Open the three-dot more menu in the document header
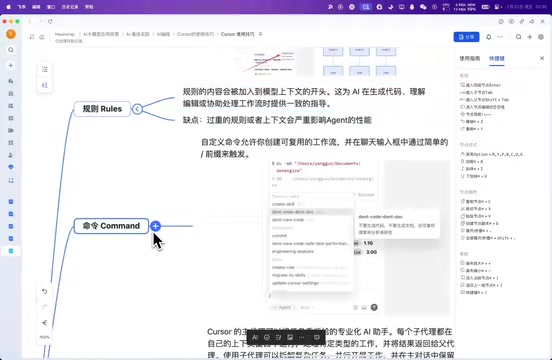This screenshot has height=360, width=552. (500, 37)
